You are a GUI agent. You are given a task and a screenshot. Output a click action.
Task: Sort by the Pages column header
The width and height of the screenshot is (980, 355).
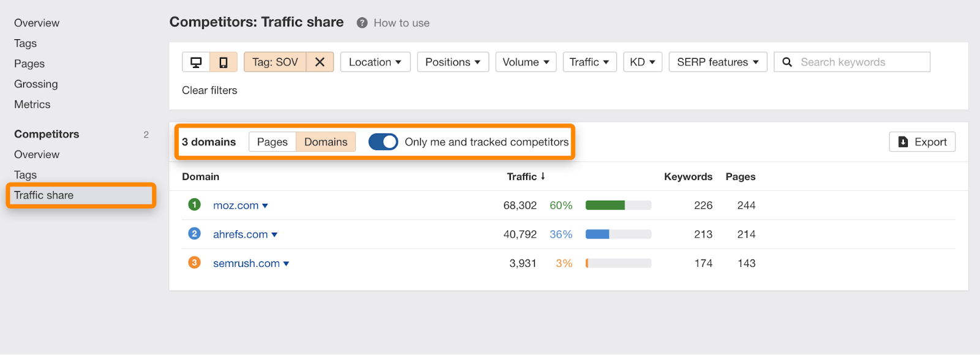pos(741,176)
